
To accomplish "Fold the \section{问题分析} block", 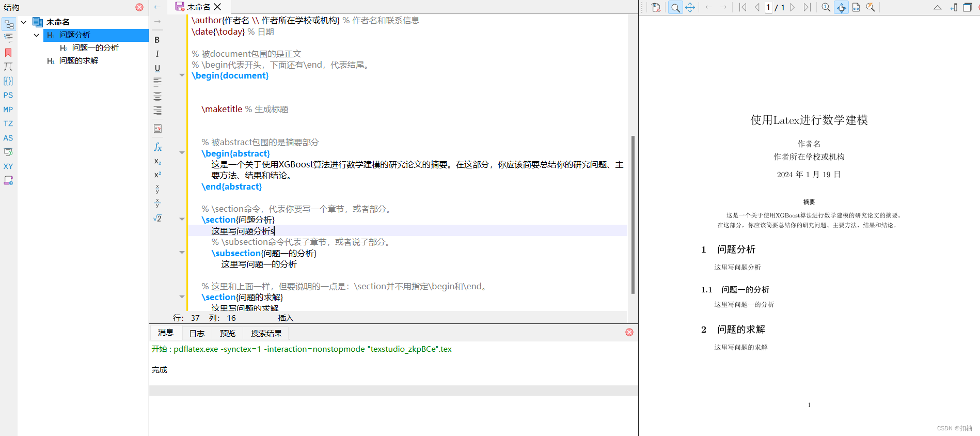I will coord(182,220).
